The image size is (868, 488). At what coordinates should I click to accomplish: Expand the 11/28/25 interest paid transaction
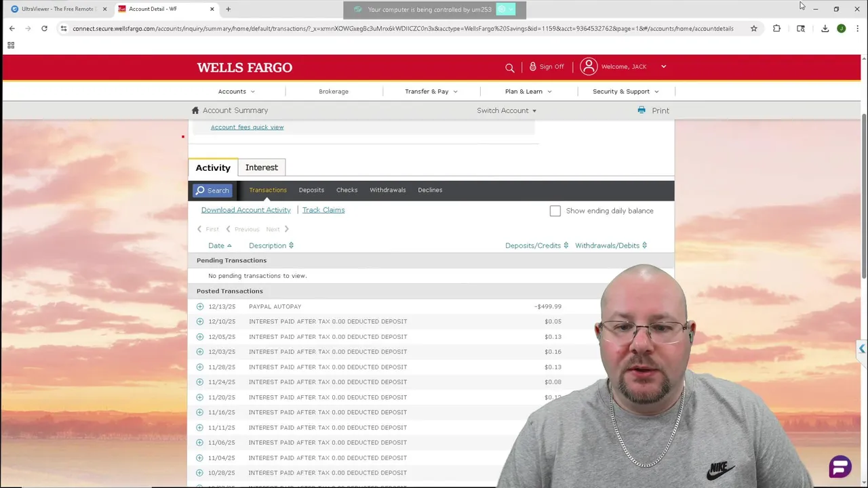(x=200, y=367)
